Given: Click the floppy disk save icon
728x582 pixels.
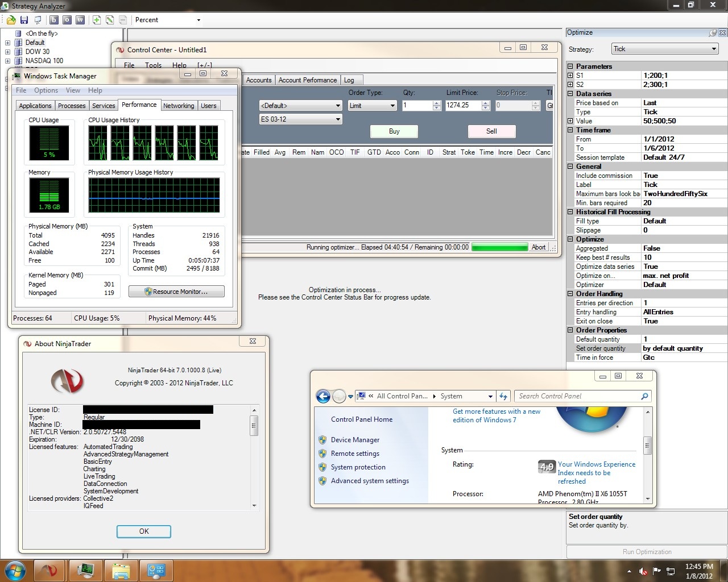Looking at the screenshot, I should click(x=24, y=20).
